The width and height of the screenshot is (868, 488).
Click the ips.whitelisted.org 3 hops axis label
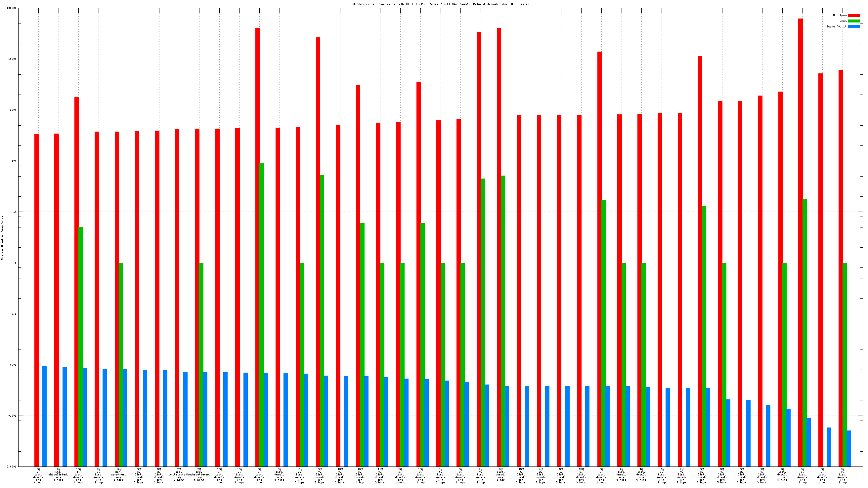(58, 475)
